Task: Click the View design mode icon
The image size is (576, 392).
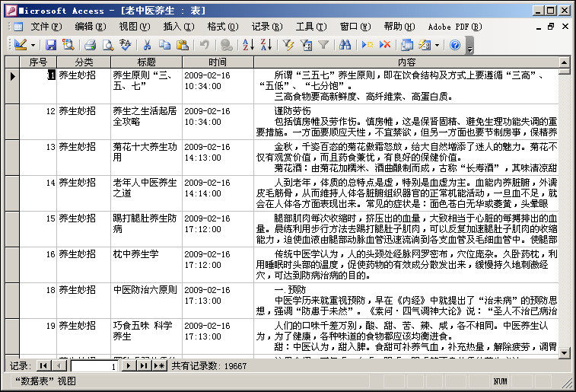Action: click(21, 45)
